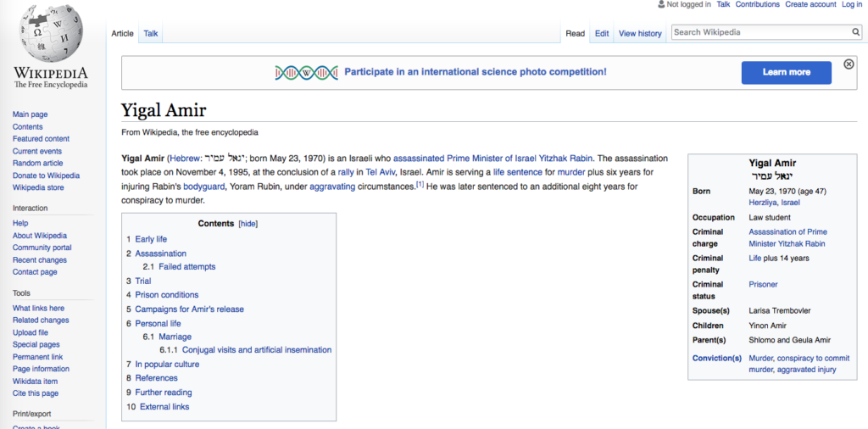This screenshot has height=429, width=868.
Task: Jump to In popular culture section
Action: (x=167, y=365)
